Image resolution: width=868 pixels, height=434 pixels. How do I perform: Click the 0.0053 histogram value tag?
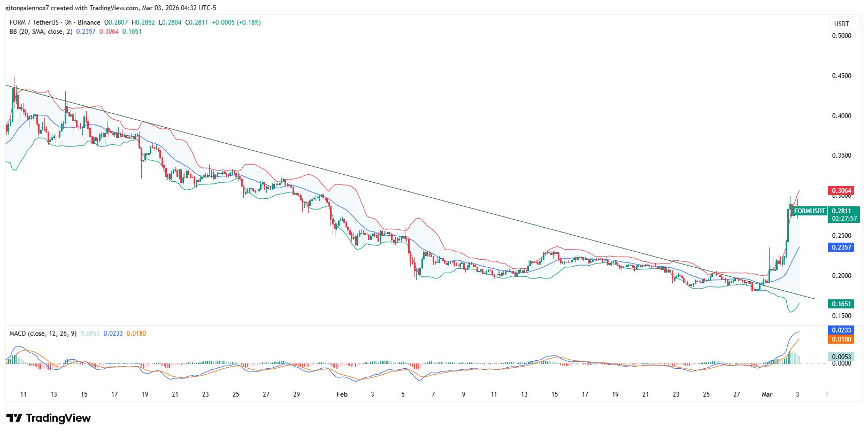click(841, 357)
